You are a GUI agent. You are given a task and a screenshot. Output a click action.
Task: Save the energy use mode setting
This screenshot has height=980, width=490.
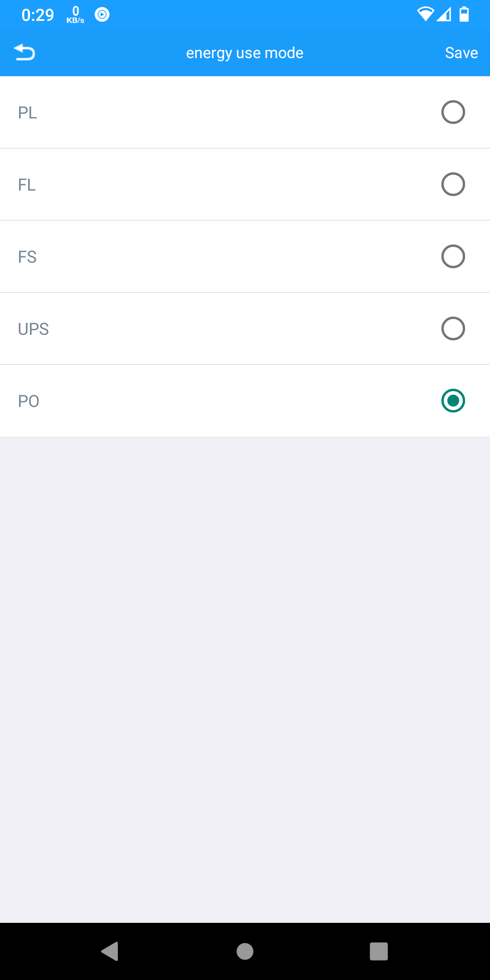point(461,53)
